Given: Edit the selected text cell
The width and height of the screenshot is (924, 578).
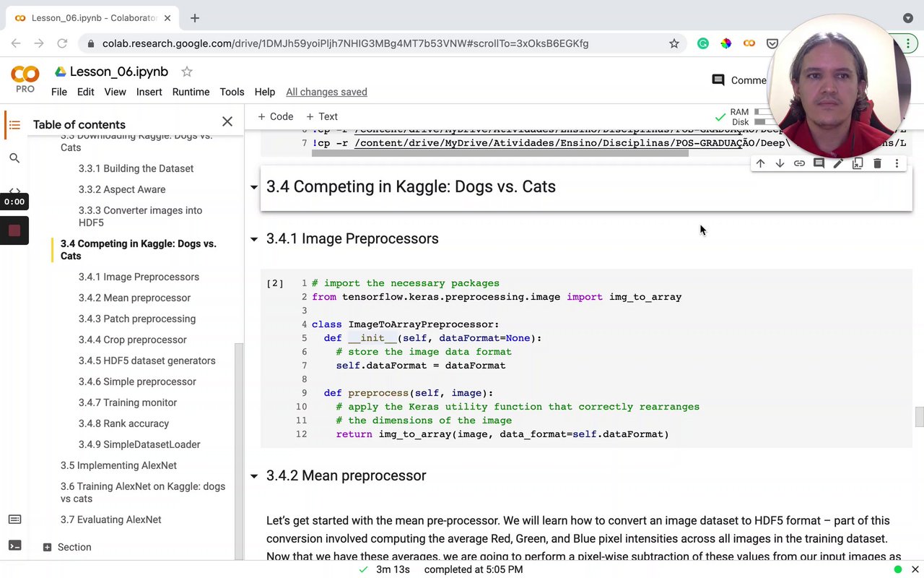Looking at the screenshot, I should click(x=838, y=164).
